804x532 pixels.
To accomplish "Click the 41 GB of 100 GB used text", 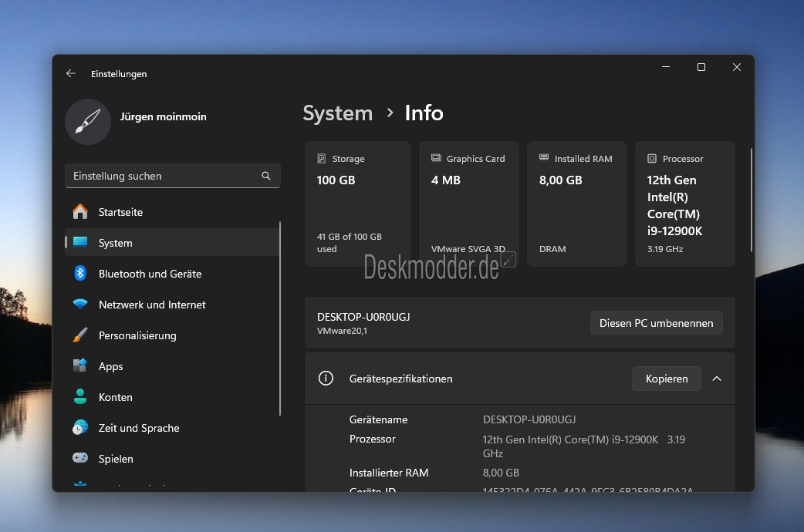I will coord(350,242).
